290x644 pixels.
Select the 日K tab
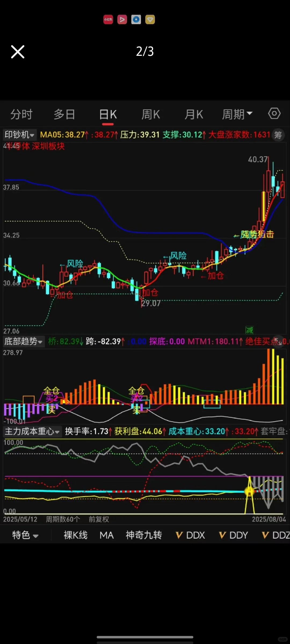pyautogui.click(x=108, y=115)
